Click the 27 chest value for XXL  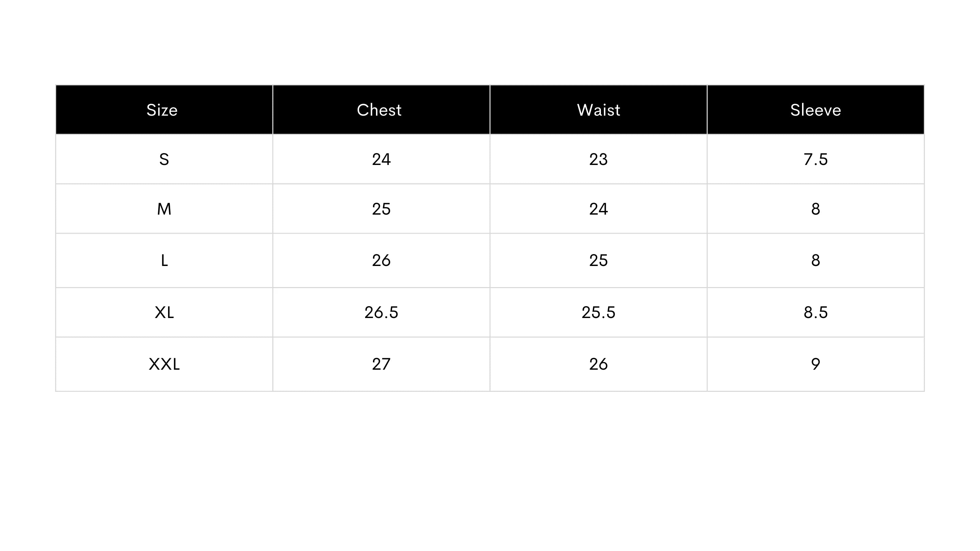pos(381,364)
